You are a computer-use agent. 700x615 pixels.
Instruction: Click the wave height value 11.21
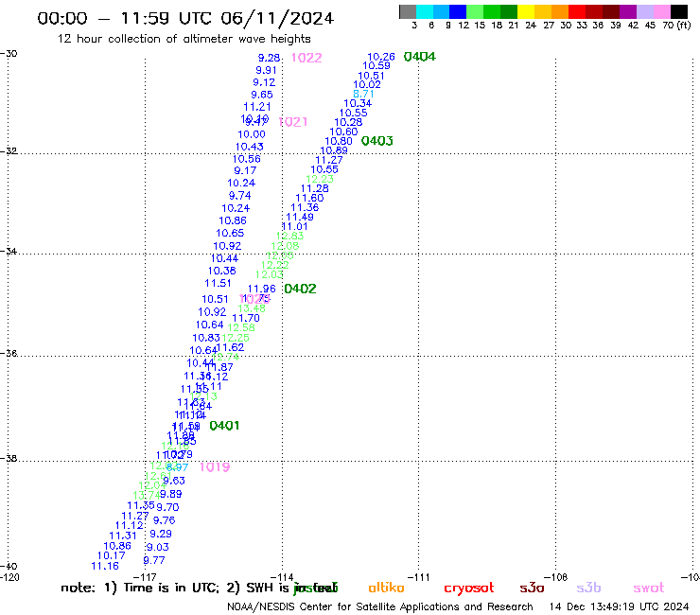click(257, 107)
